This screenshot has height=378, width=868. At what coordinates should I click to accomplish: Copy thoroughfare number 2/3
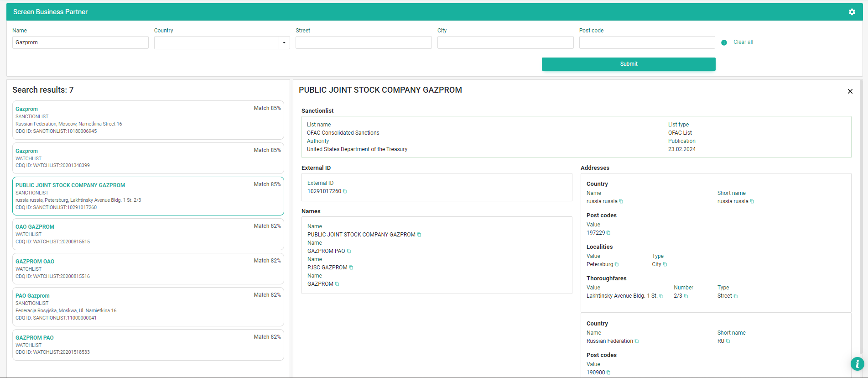(x=686, y=296)
